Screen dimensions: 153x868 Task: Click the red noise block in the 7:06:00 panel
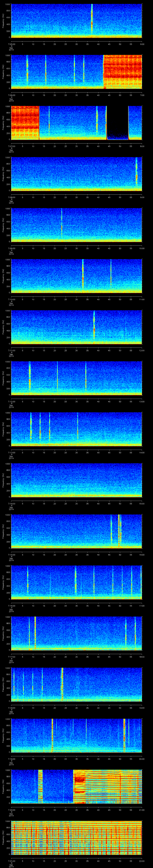click(x=123, y=71)
